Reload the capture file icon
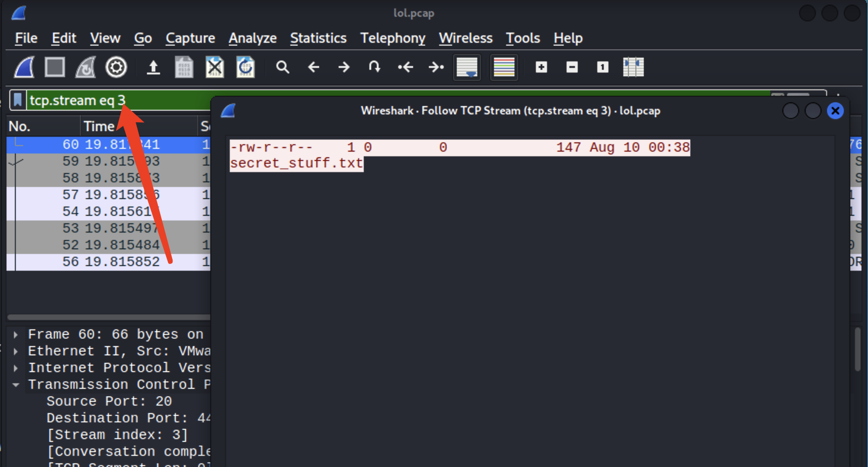This screenshot has width=868, height=467. (x=245, y=67)
